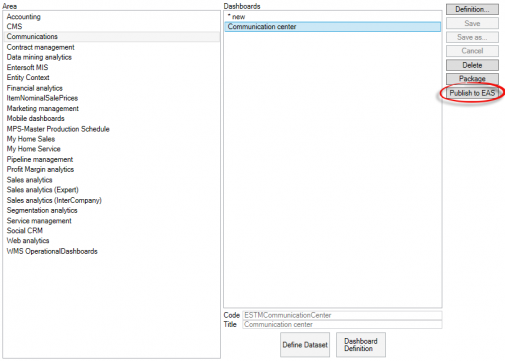Click the Package button
Screen dimensions: 505x361
[x=472, y=79]
